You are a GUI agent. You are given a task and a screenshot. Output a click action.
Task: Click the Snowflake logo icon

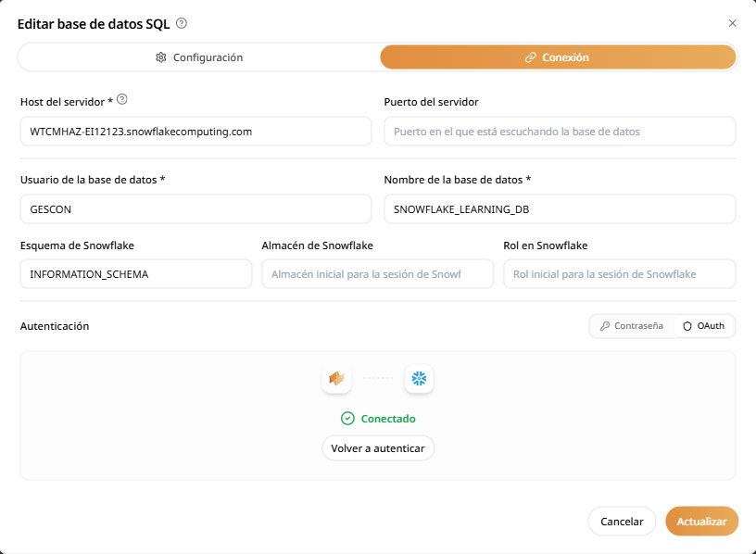tap(419, 379)
